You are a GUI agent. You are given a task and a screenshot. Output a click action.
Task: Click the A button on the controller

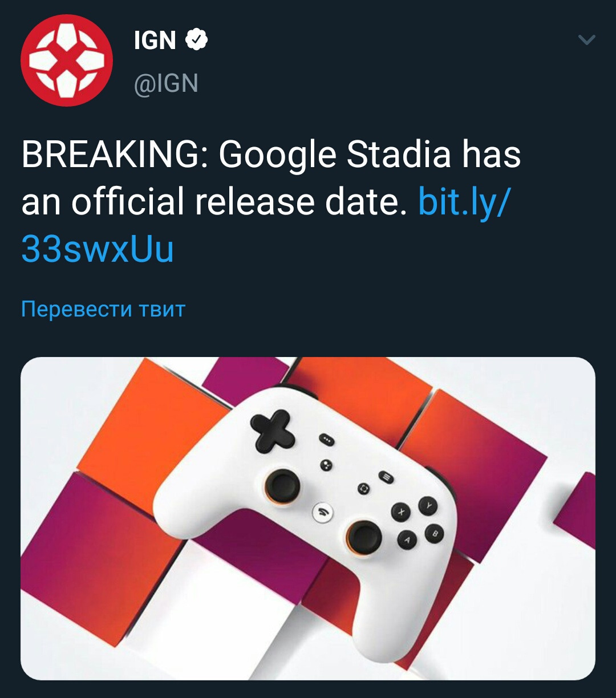407,540
